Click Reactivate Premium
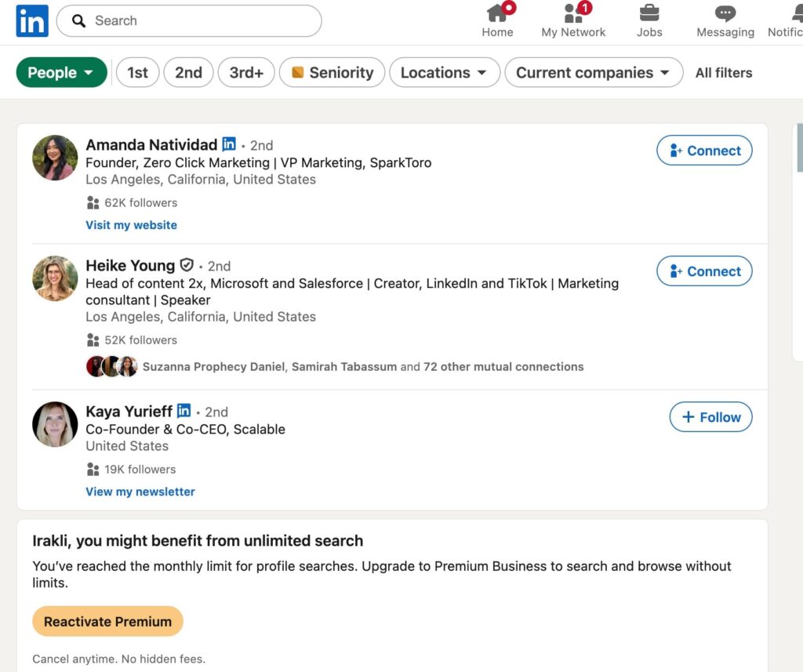The height and width of the screenshot is (672, 803). 107,620
